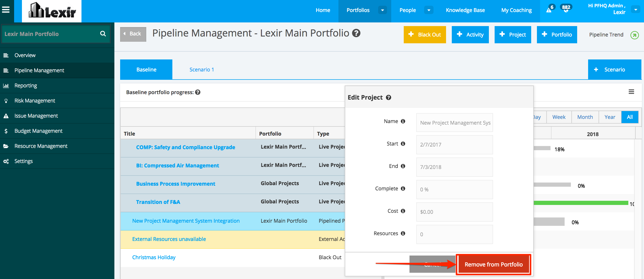Open Overview in the sidebar

tap(57, 55)
